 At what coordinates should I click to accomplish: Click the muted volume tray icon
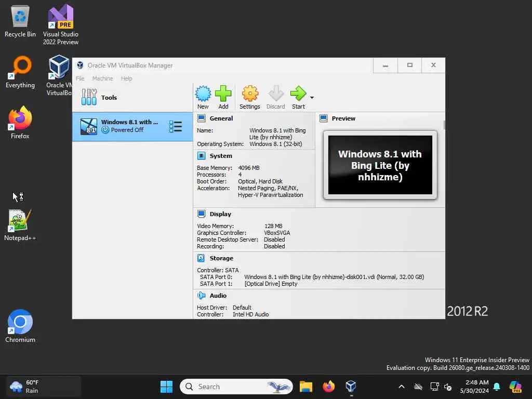448,387
